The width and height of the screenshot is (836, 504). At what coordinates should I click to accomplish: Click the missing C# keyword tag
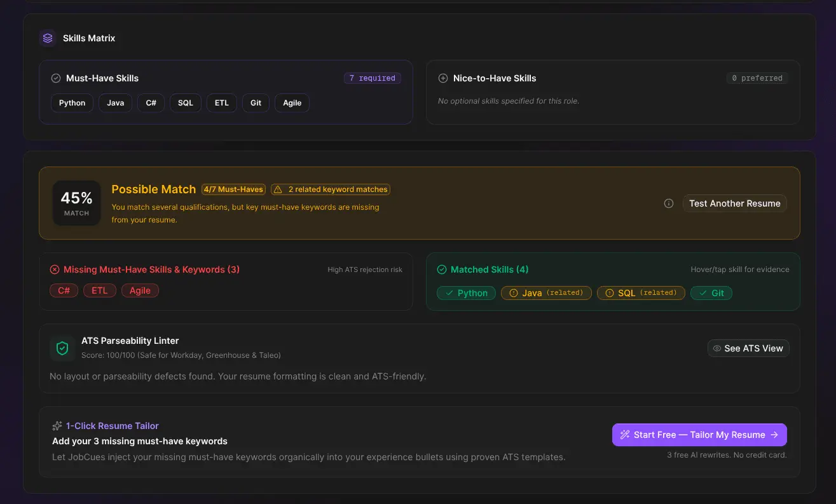pos(64,290)
